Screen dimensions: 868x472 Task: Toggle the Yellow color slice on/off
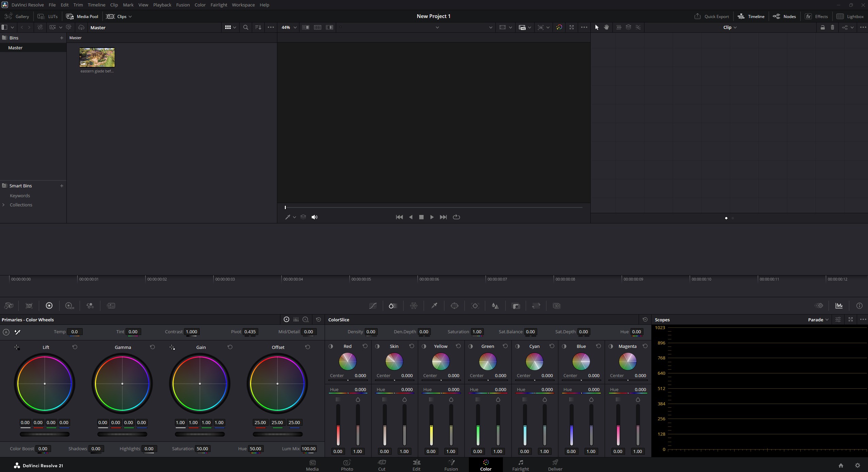pos(424,346)
